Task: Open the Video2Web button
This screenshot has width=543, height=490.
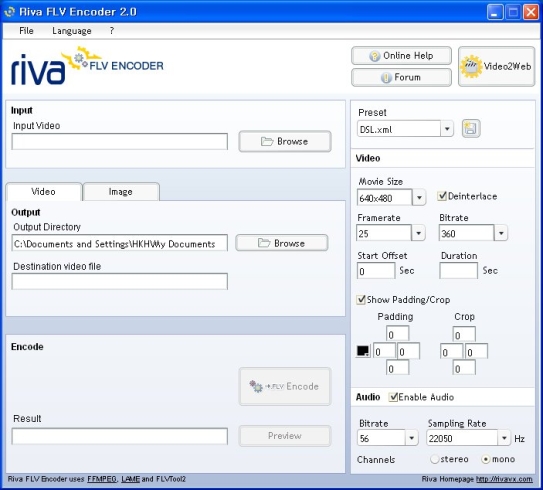Action: [496, 66]
